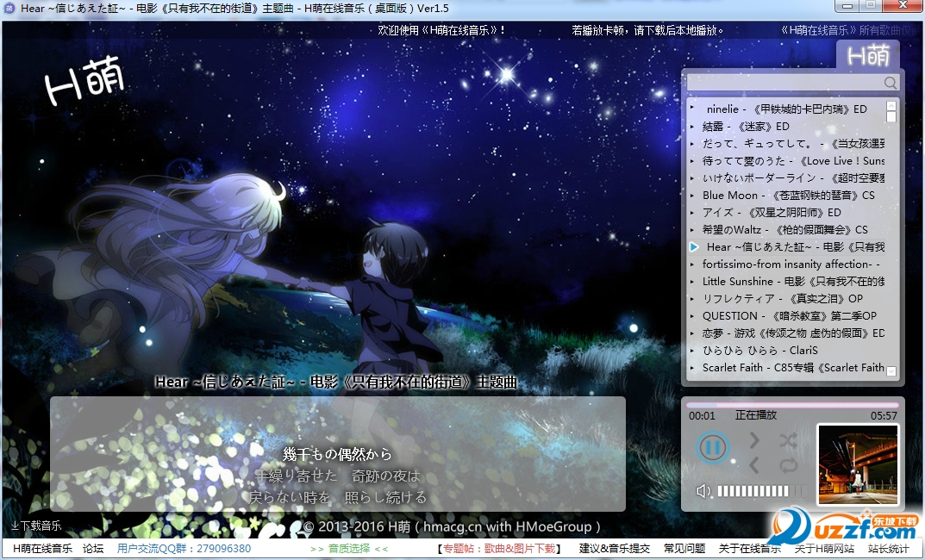
Task: Open the 论坛 forum link
Action: click(x=93, y=549)
